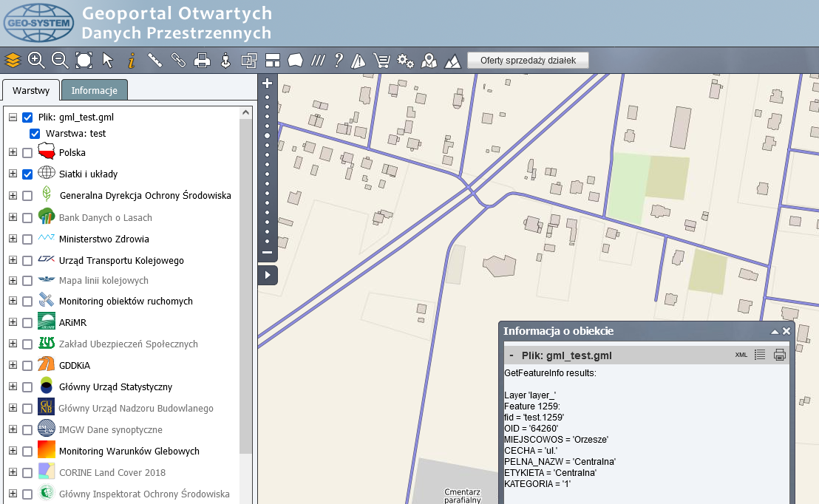Viewport: 819px width, 504px height.
Task: Click the mountain terrain icon
Action: [x=452, y=61]
